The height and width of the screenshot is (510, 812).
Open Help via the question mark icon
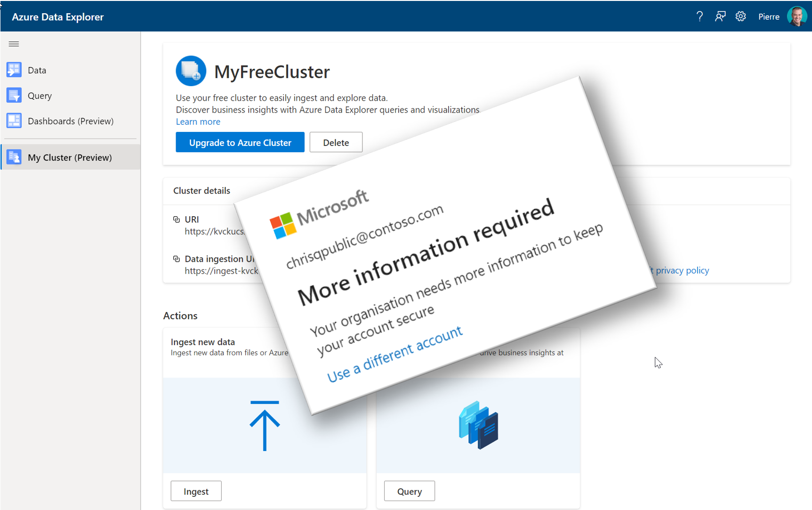(x=699, y=16)
